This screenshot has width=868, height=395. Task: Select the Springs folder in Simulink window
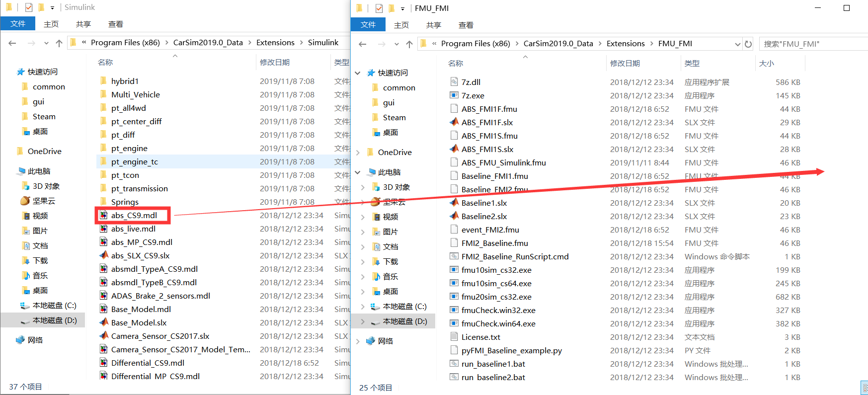coord(125,202)
